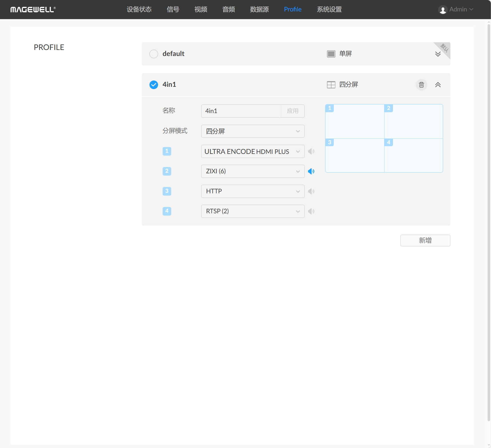Click the Admin user avatar icon
The image size is (491, 448).
[443, 10]
